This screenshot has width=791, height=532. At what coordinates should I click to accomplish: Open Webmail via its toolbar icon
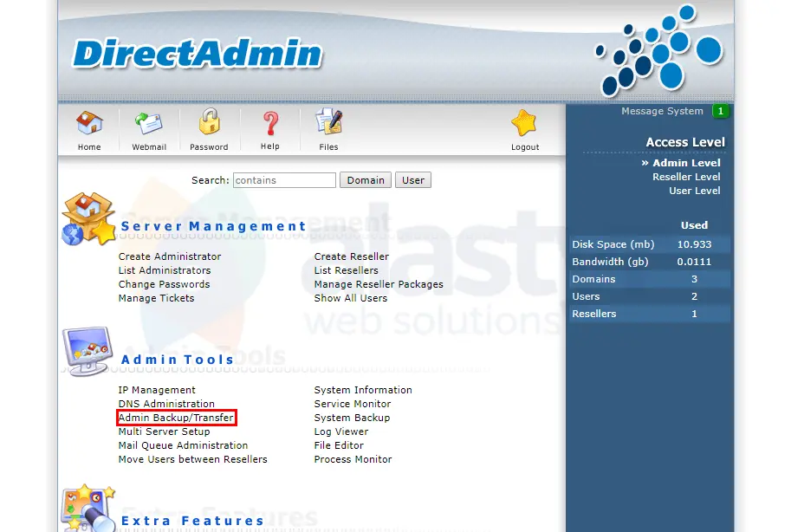148,125
